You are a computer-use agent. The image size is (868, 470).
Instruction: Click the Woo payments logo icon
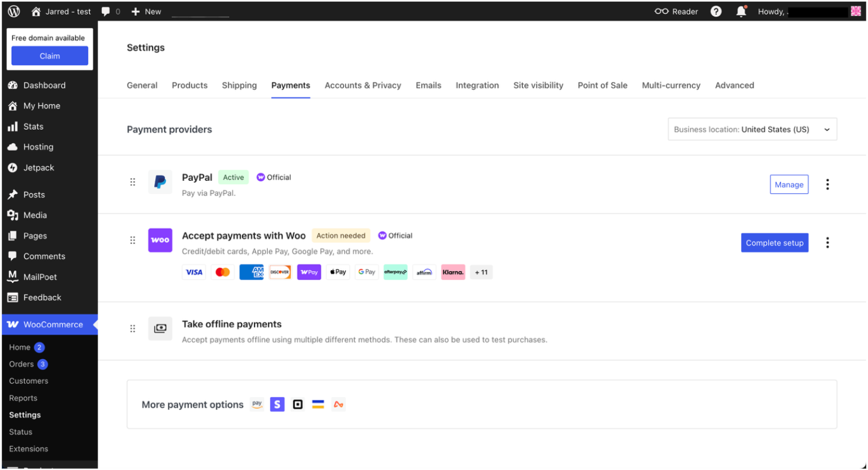point(160,240)
